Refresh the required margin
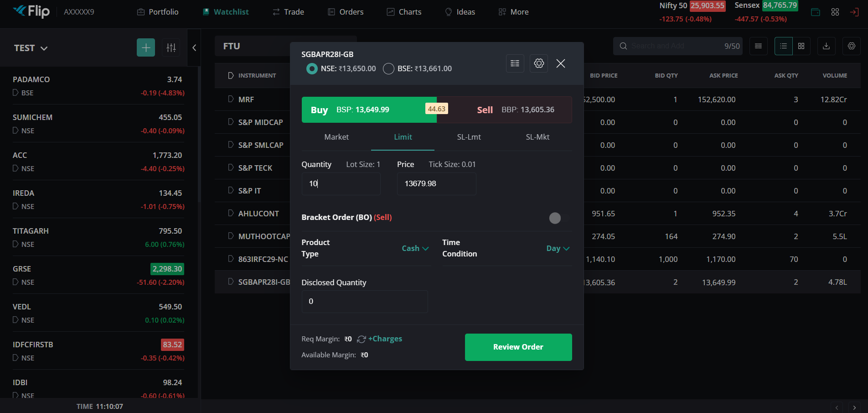 coord(362,339)
